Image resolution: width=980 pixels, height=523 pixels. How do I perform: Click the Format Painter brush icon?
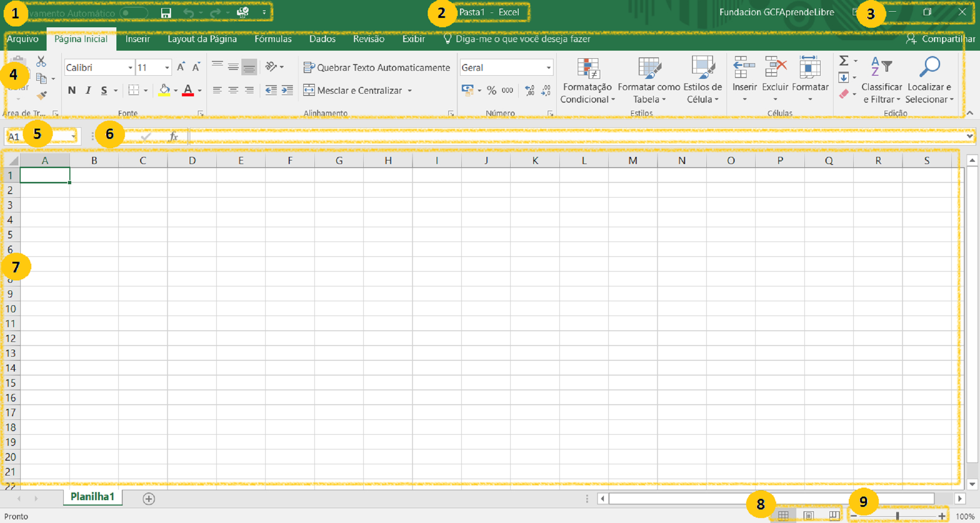42,95
